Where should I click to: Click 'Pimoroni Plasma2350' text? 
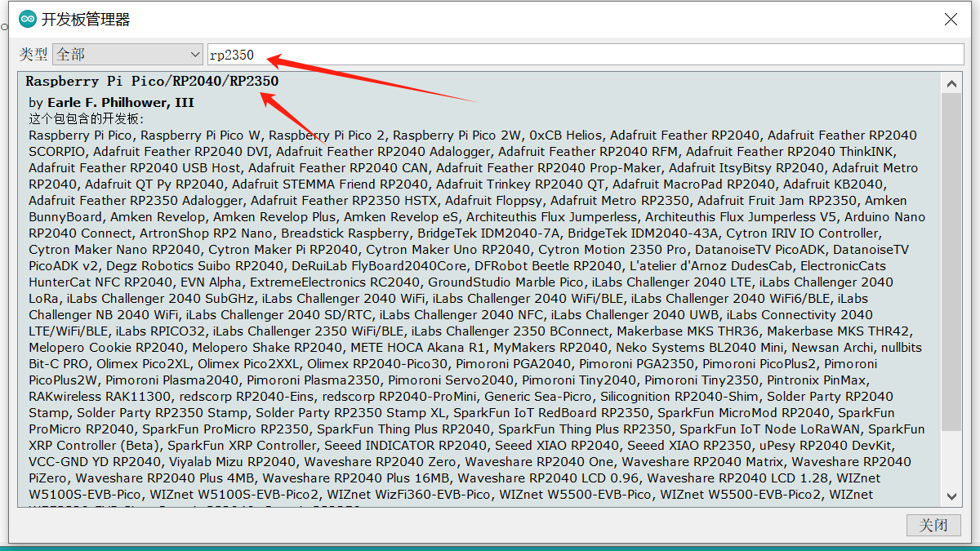tap(314, 380)
